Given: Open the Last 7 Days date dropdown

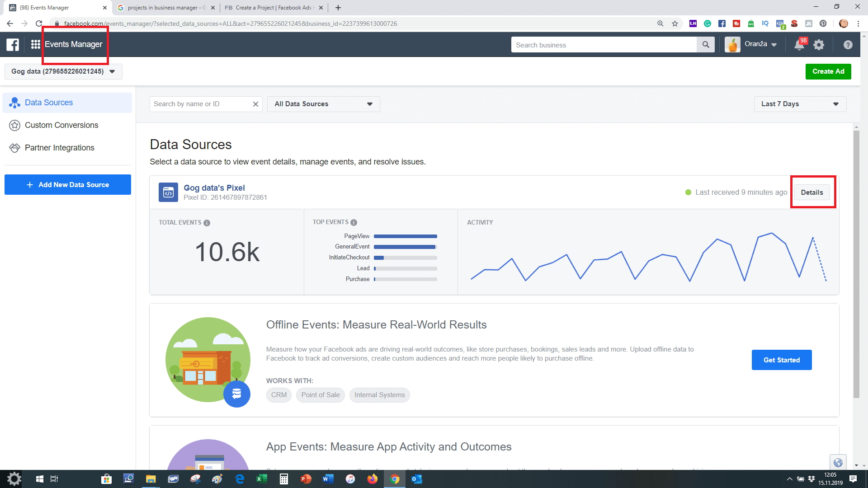Looking at the screenshot, I should 800,104.
